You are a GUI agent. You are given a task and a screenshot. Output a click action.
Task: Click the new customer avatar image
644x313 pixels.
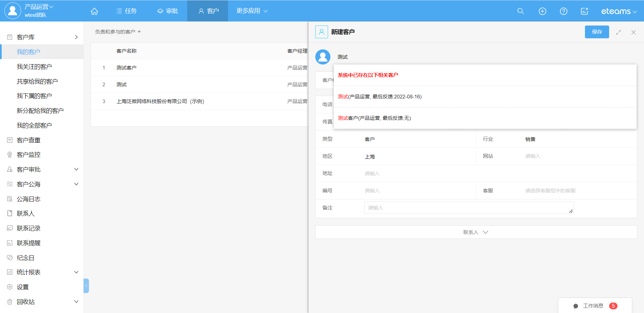[x=323, y=57]
